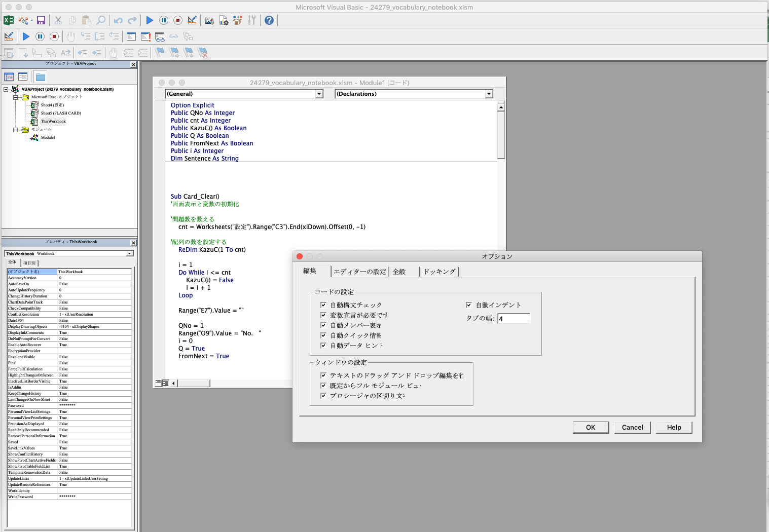
Task: Open the Object Browser icon
Action: point(238,20)
